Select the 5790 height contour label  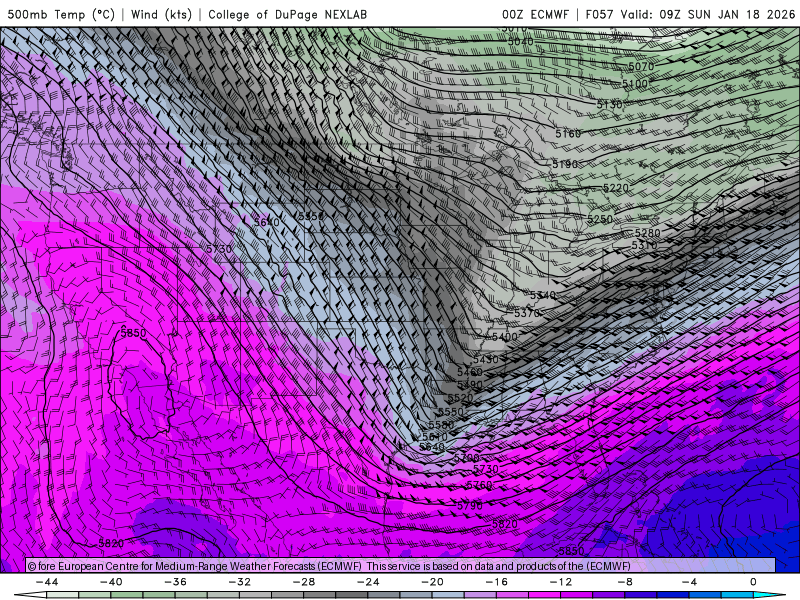(x=470, y=506)
